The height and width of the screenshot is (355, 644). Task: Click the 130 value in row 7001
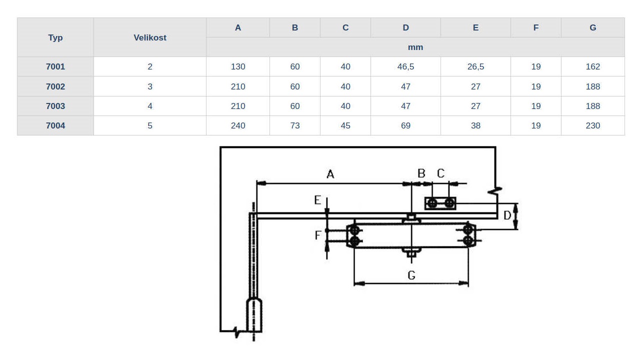[x=238, y=66]
